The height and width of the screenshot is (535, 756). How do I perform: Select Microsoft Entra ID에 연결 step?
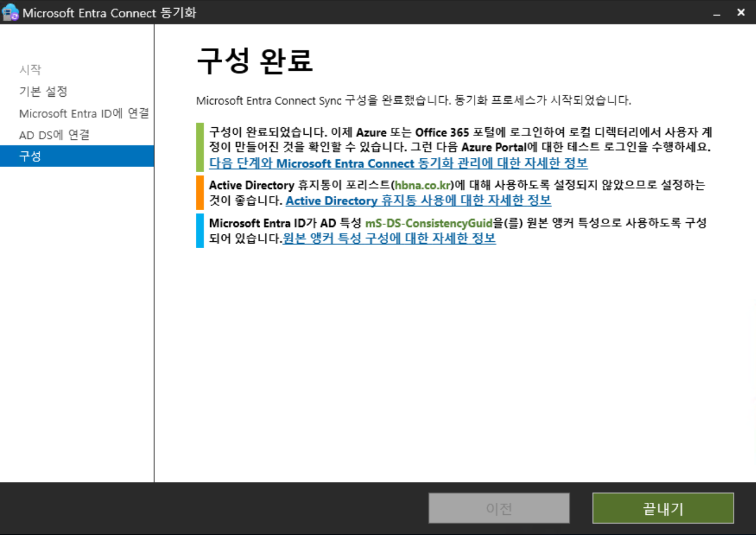point(84,113)
